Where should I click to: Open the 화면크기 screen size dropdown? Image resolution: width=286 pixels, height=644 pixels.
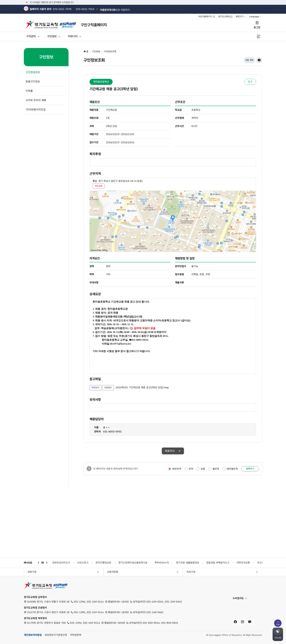240,17
